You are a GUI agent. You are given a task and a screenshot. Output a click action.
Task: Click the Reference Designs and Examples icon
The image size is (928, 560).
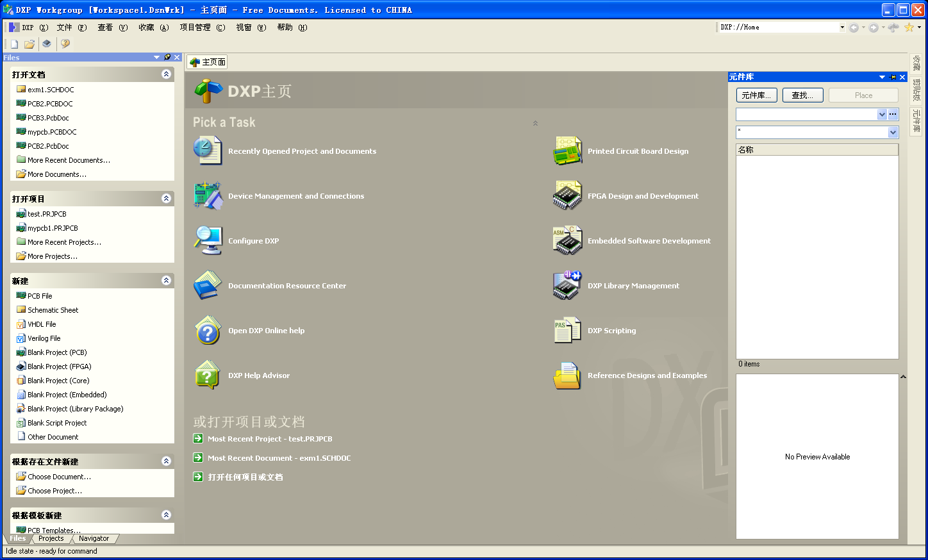[x=567, y=375]
